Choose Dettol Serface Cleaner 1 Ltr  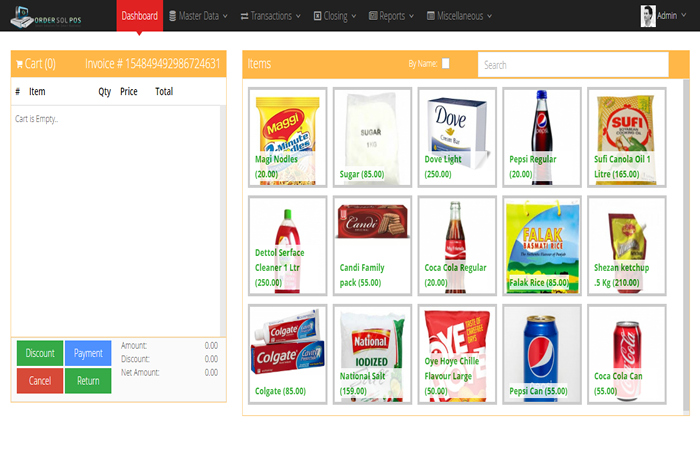(288, 246)
